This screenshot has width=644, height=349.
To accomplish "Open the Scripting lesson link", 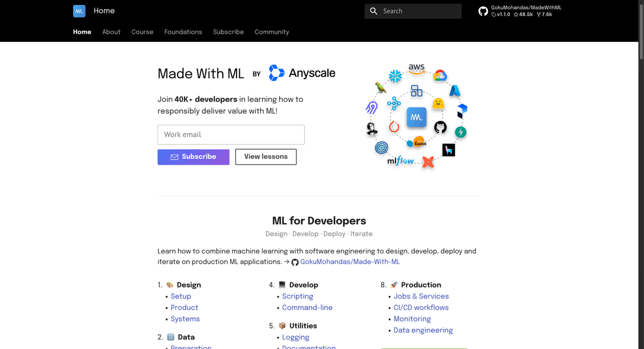I will click(298, 296).
